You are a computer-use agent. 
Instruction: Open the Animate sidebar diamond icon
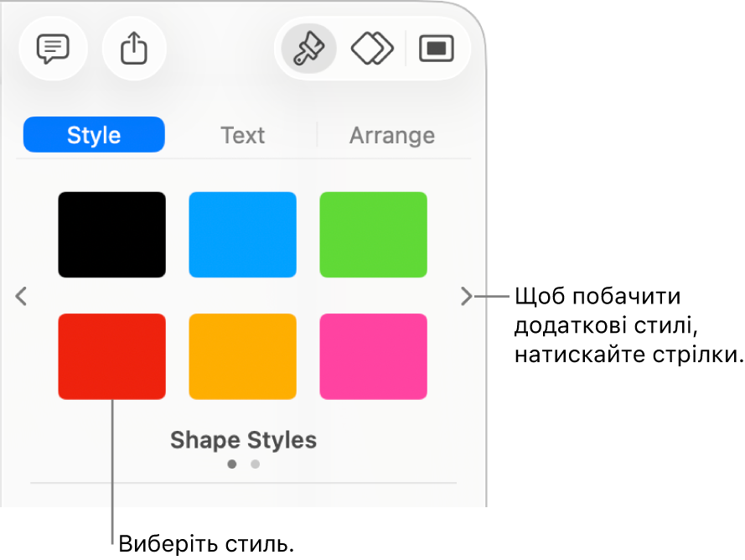(372, 49)
